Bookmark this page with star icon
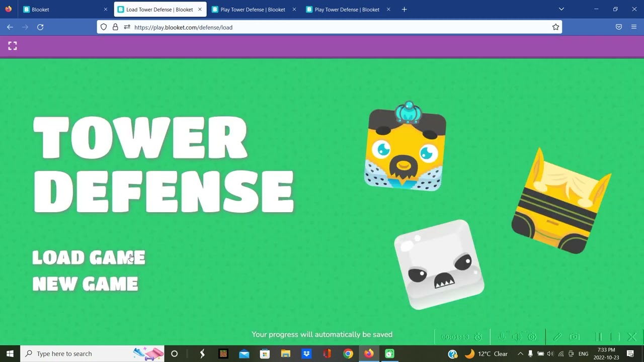Screen dimensions: 644x362 (555, 27)
